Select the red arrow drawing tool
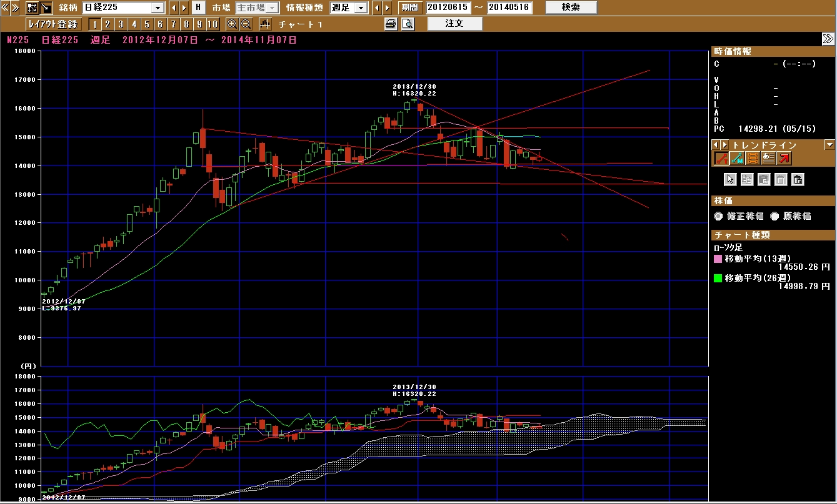Screen dimensions: 837x504 tap(784, 159)
